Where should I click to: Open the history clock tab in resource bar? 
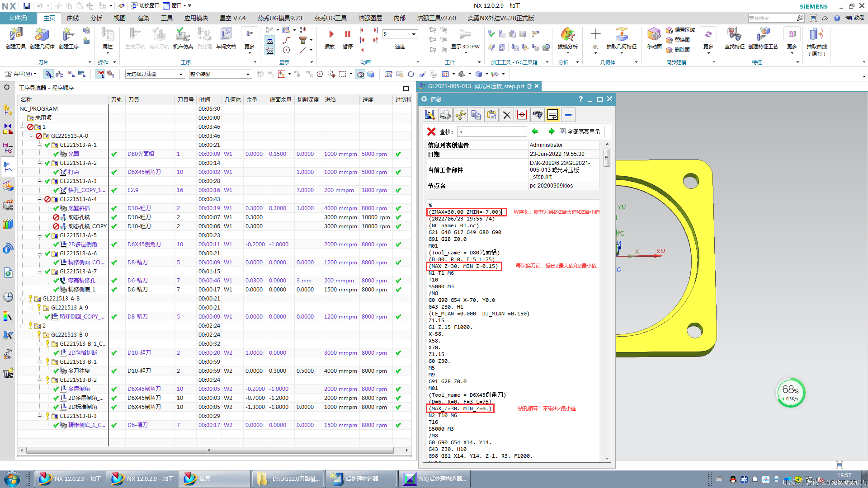pyautogui.click(x=8, y=296)
